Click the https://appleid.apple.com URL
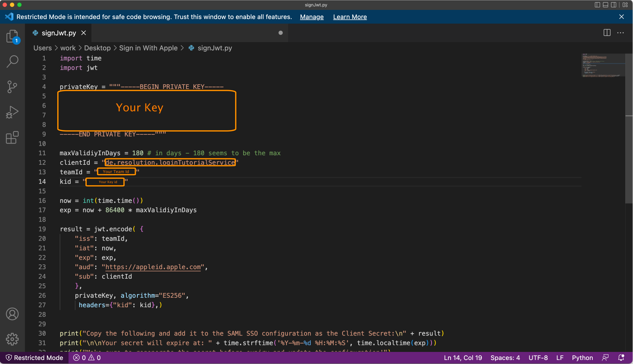The width and height of the screenshot is (633, 364). pyautogui.click(x=153, y=267)
